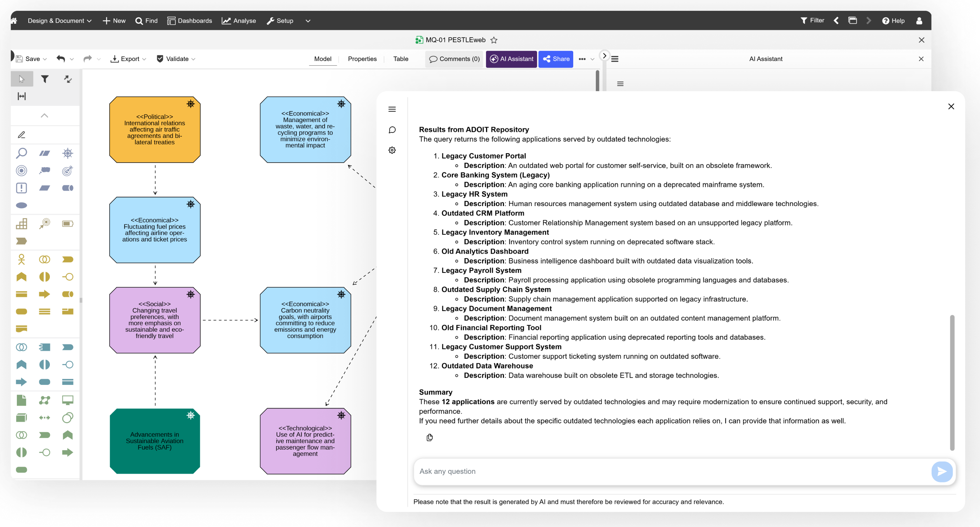The image size is (980, 527).
Task: Click the funnel filter tool in palette
Action: tap(45, 79)
